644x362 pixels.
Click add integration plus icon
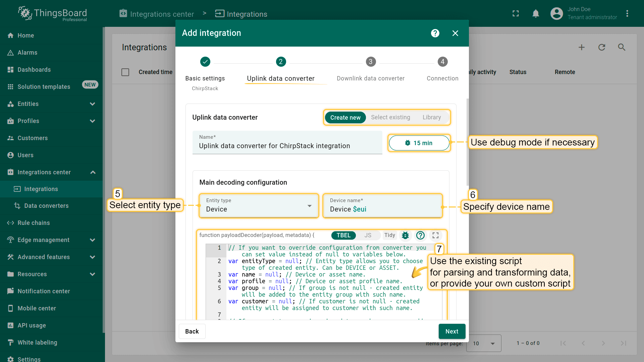pyautogui.click(x=581, y=47)
